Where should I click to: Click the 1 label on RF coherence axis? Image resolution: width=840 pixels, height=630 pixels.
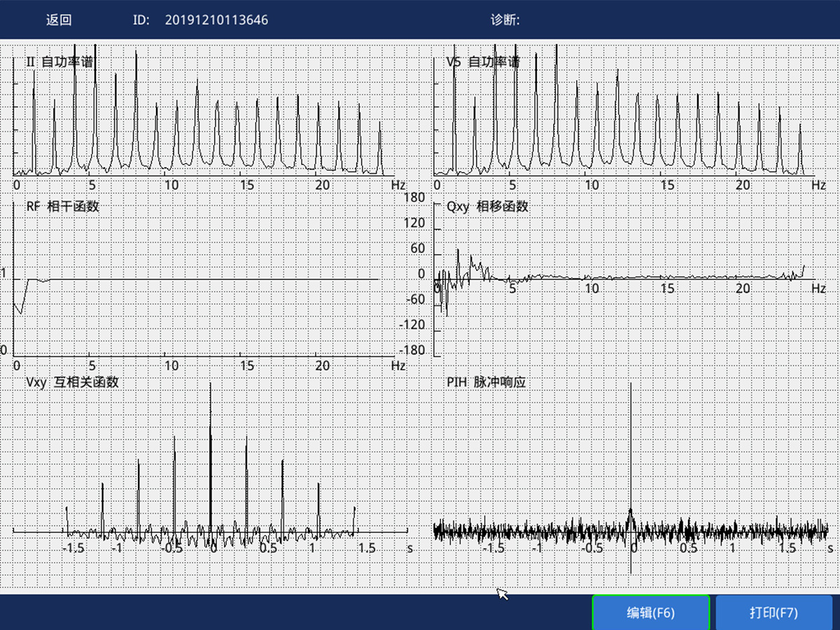point(3,274)
